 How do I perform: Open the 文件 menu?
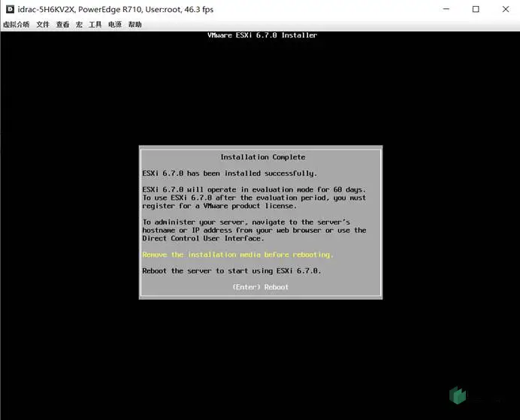click(43, 25)
